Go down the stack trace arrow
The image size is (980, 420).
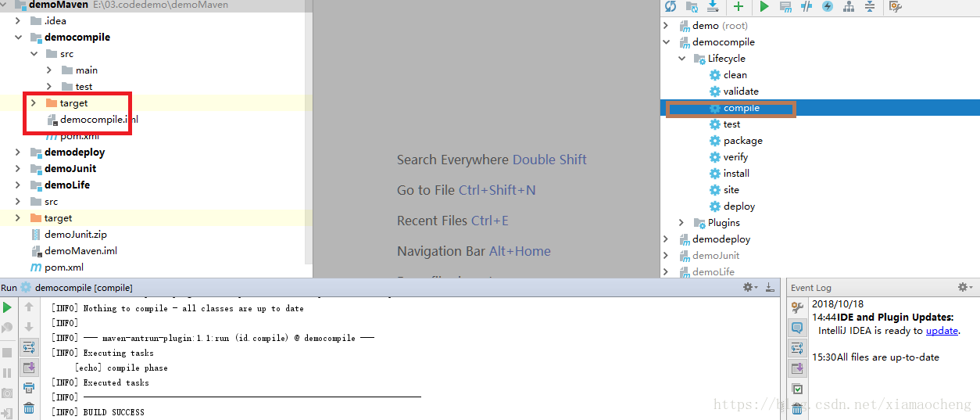29,327
